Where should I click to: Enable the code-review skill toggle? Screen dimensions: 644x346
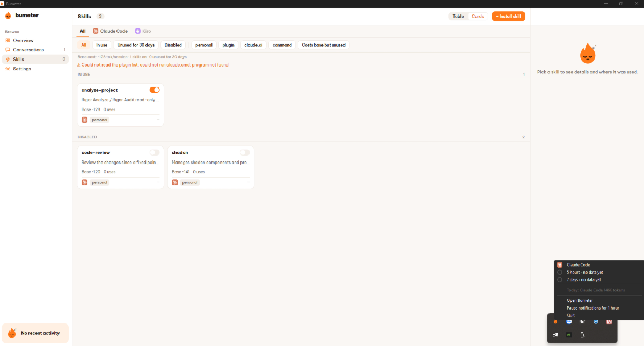155,152
